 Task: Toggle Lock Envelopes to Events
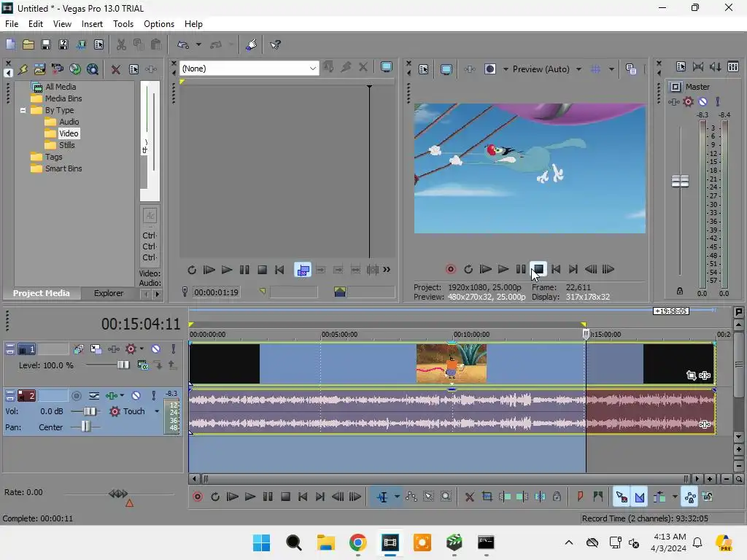[690, 497]
